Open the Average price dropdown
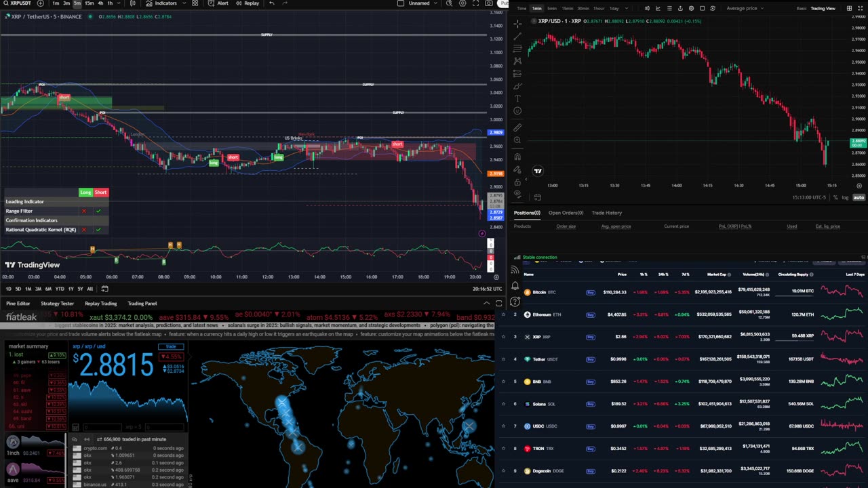This screenshot has height=488, width=868. [x=745, y=8]
